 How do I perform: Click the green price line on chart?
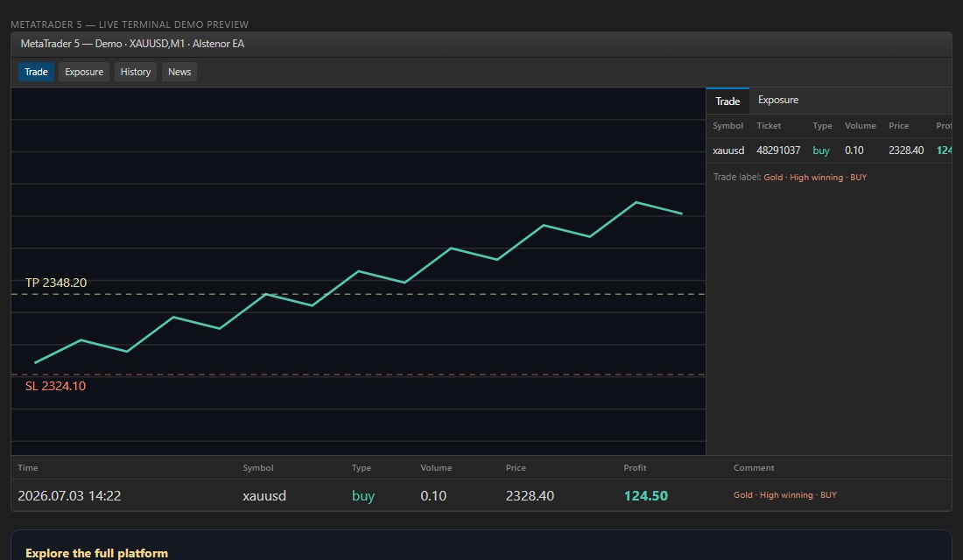358,270
